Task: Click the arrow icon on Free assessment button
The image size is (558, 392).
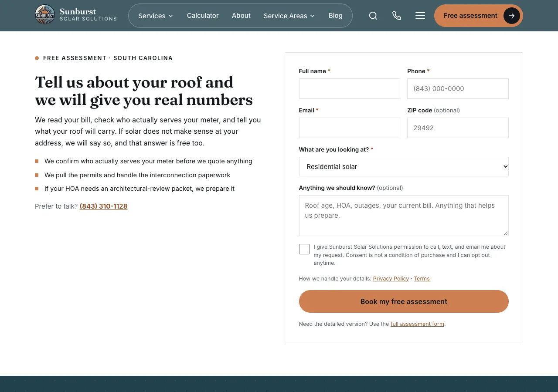Action: (511, 16)
